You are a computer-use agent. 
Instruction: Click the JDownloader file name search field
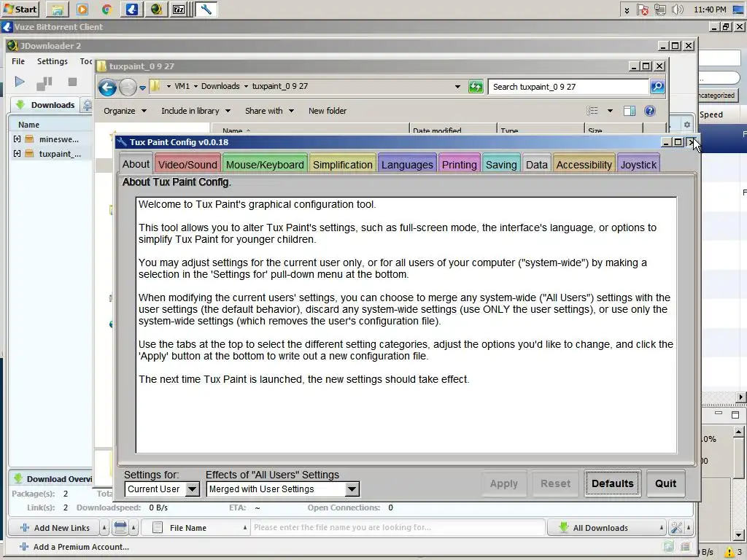click(398, 528)
